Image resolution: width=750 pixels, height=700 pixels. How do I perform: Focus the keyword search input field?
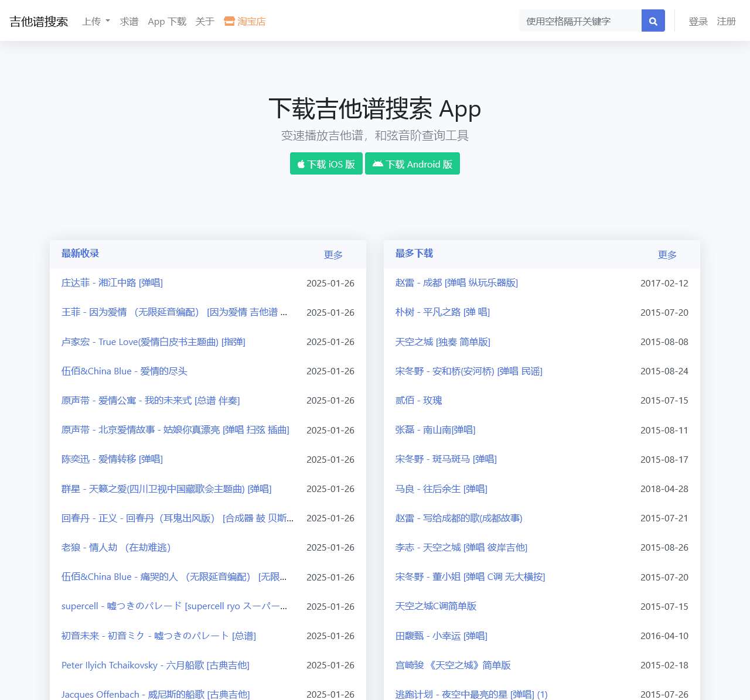[x=579, y=21]
